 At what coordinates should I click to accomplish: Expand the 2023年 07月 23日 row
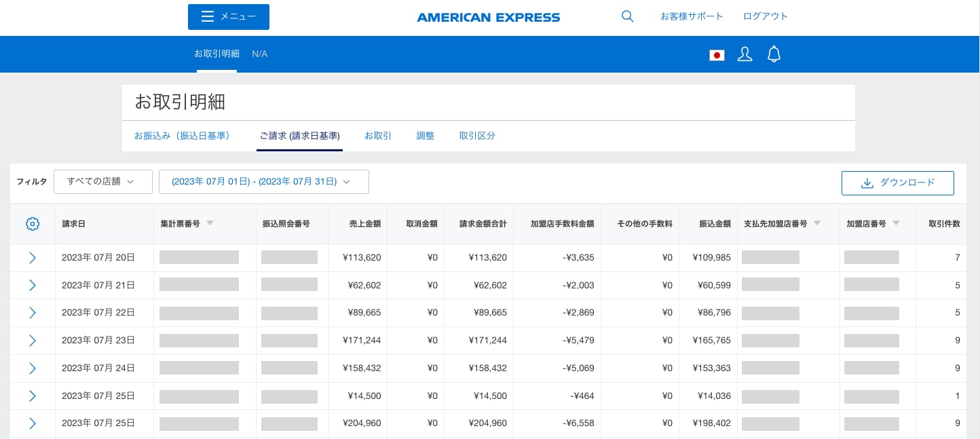(x=33, y=341)
